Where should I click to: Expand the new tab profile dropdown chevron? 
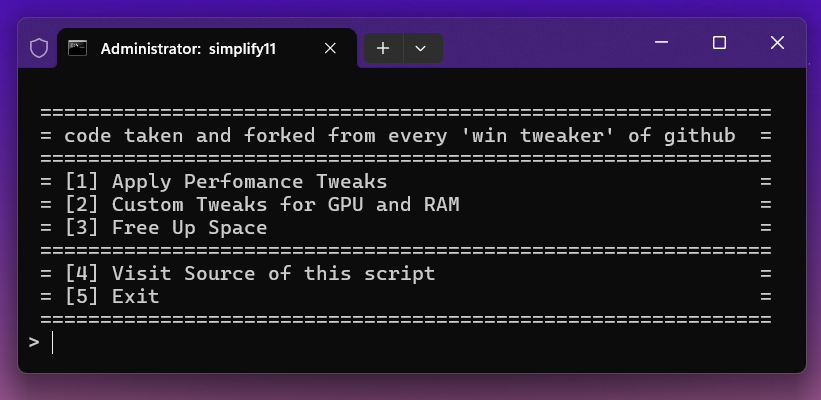click(x=421, y=47)
